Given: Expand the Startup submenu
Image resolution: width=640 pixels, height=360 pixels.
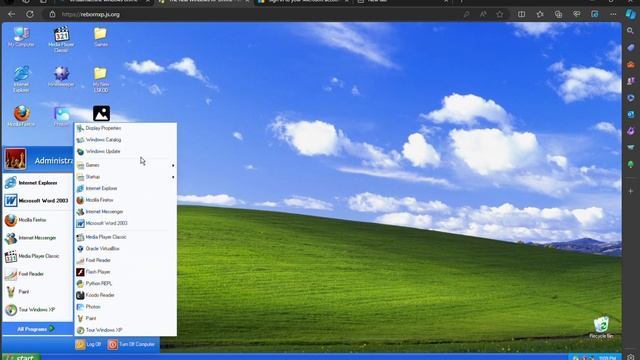Looking at the screenshot, I should pos(125,177).
